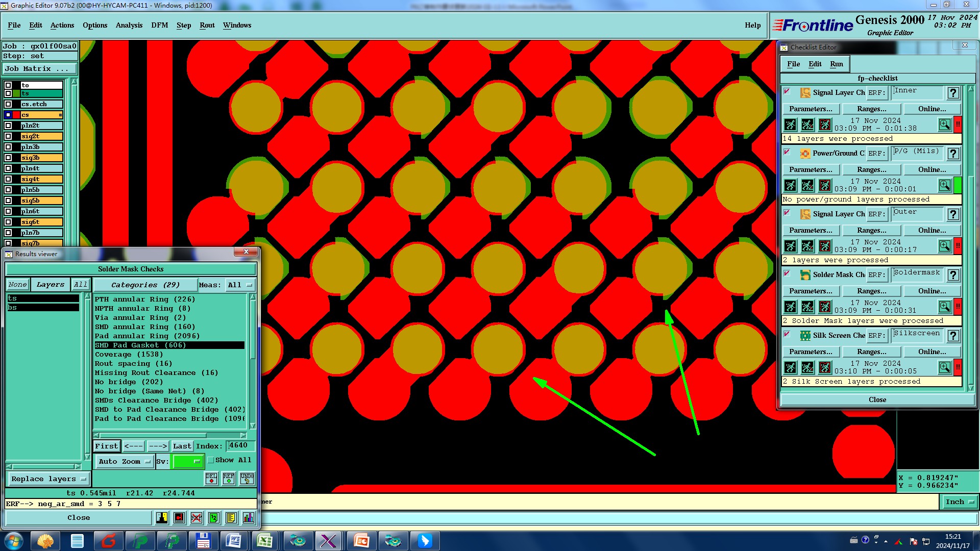
Task: Select Coverage (1538) category in list
Action: [x=129, y=354]
